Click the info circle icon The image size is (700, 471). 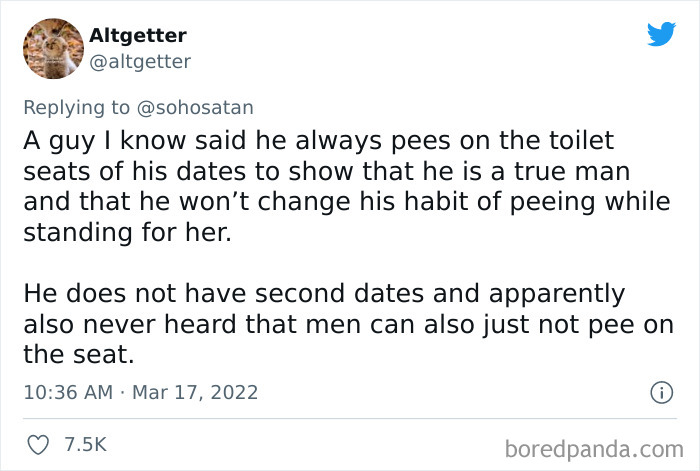660,393
